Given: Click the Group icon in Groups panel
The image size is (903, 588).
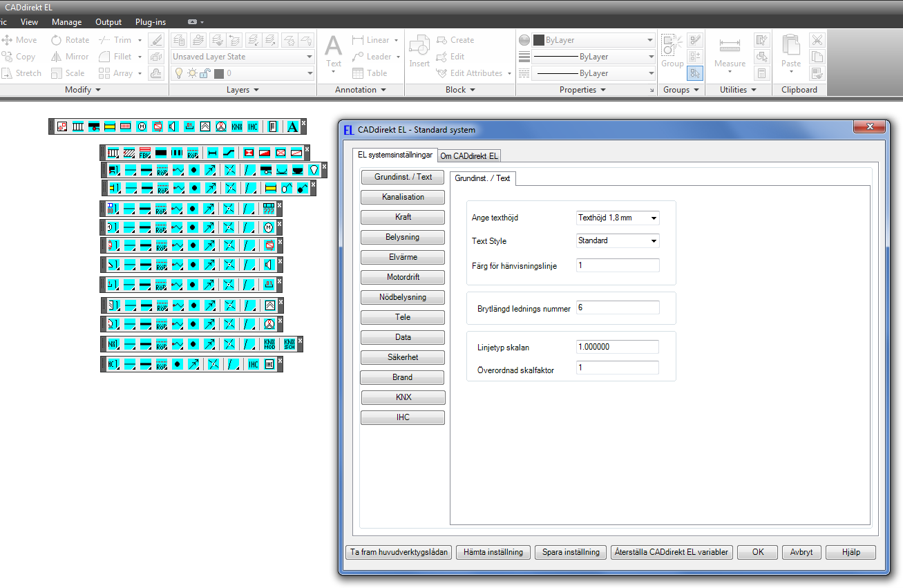Looking at the screenshot, I should pos(672,52).
